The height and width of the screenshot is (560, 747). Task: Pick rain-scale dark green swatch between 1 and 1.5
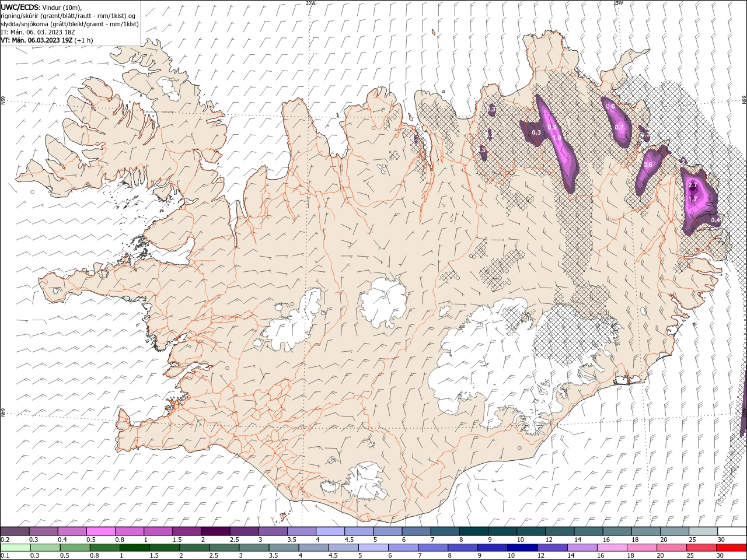point(135,548)
